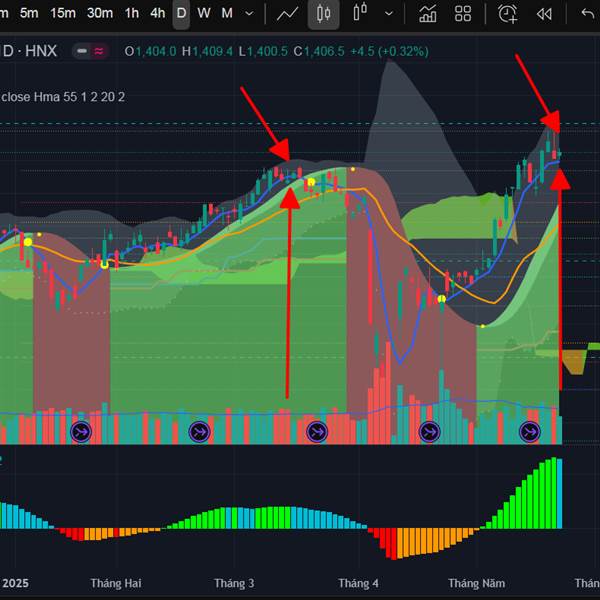Click the event marker icon under Tháng Hai

(81, 432)
